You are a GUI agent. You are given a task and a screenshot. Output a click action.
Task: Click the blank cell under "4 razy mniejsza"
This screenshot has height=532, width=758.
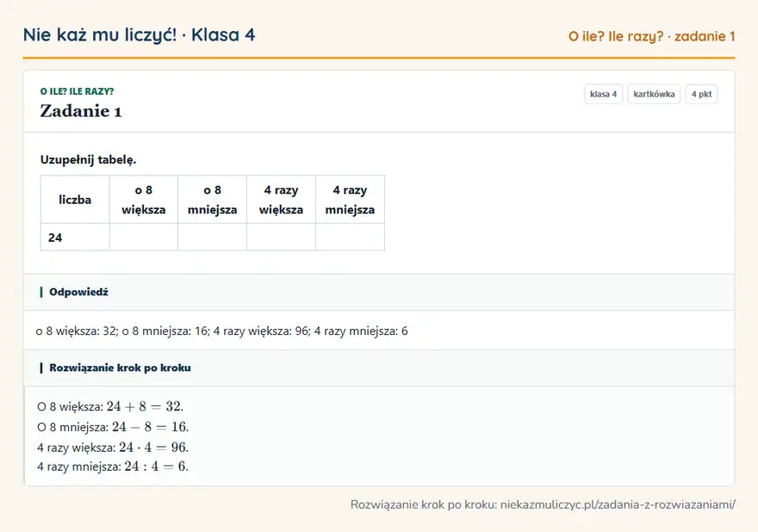point(350,238)
